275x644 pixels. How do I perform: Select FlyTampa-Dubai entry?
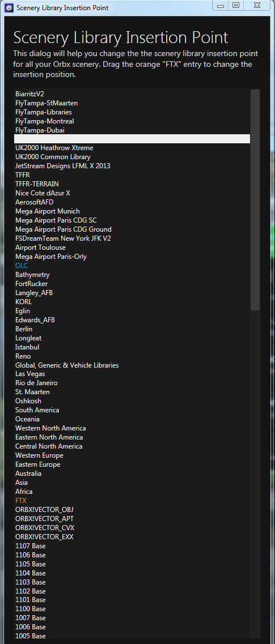pos(40,130)
